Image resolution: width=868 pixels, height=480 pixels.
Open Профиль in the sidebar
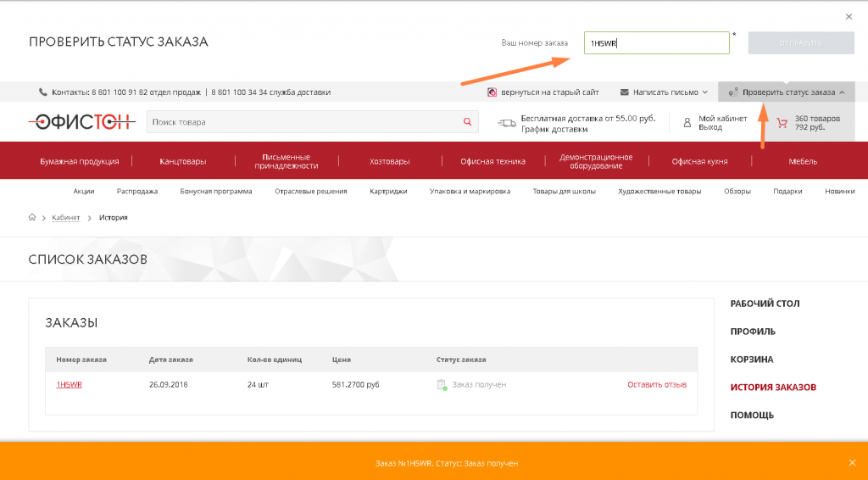tap(753, 332)
